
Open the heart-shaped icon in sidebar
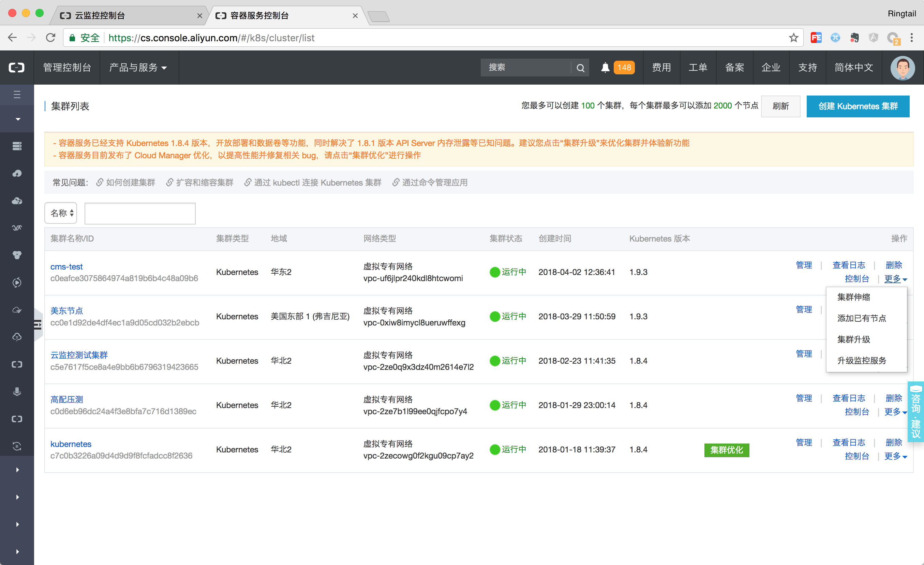pos(17,255)
